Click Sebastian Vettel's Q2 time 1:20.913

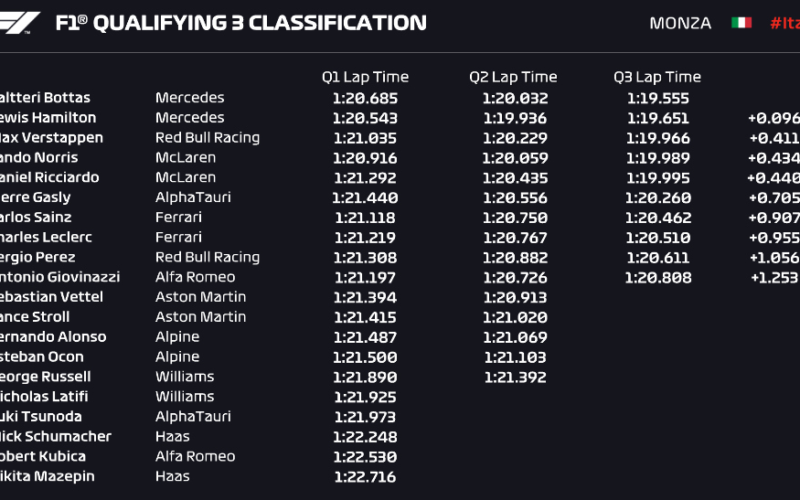515,297
